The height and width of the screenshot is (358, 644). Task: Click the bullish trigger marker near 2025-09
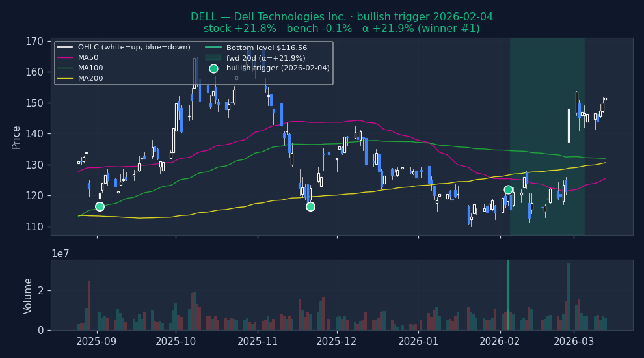100,206
